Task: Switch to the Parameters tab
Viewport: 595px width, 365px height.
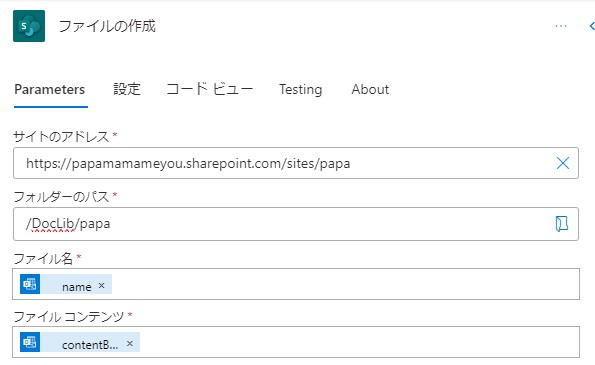Action: pos(50,90)
